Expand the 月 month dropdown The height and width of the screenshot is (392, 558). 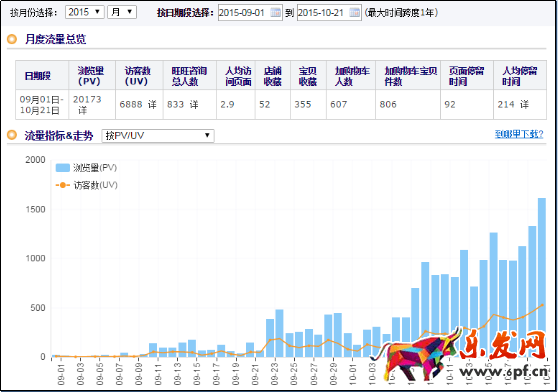(x=122, y=12)
